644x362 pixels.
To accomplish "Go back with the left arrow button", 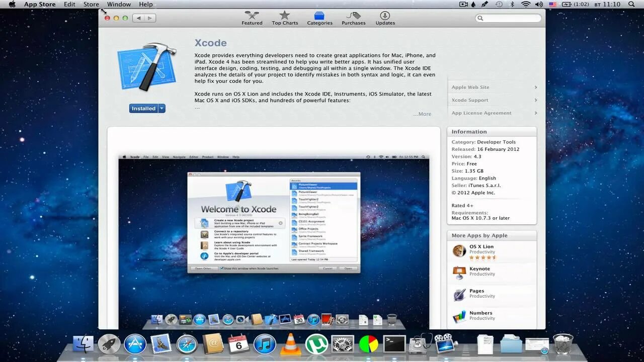I will [138, 18].
